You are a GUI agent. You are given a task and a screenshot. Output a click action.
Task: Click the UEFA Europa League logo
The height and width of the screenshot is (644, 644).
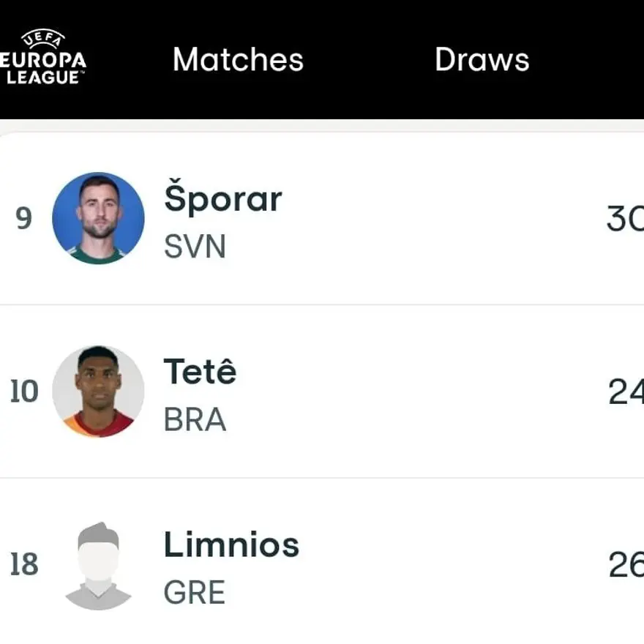44,57
